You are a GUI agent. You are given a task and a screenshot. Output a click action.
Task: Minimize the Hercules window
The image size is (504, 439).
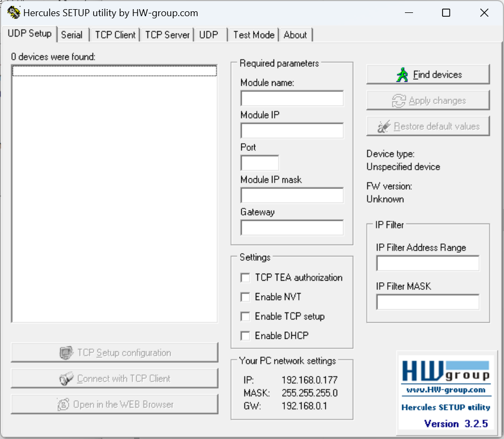coord(409,13)
